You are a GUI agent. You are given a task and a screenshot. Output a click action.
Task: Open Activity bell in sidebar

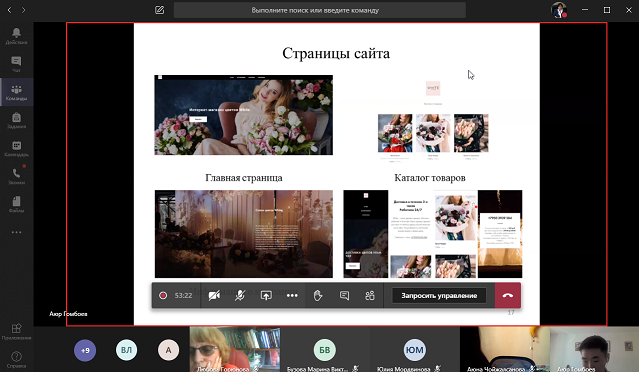[16, 36]
